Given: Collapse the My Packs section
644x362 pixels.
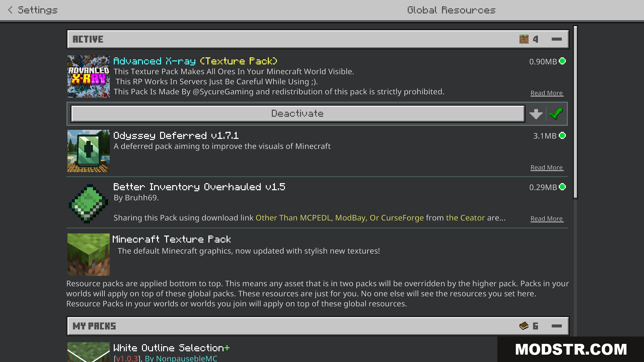Looking at the screenshot, I should [556, 326].
